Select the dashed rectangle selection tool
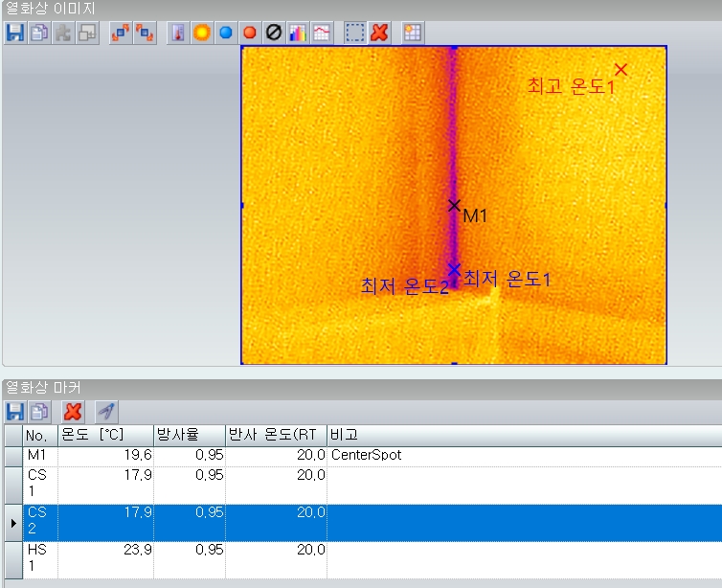Image resolution: width=722 pixels, height=588 pixels. [x=355, y=33]
